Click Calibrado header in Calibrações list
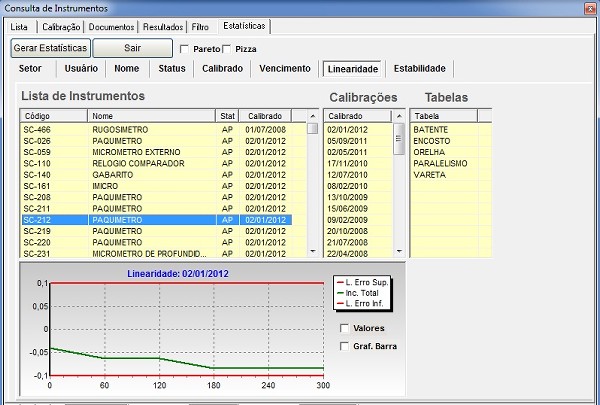Image resolution: width=600 pixels, height=405 pixels. click(358, 116)
